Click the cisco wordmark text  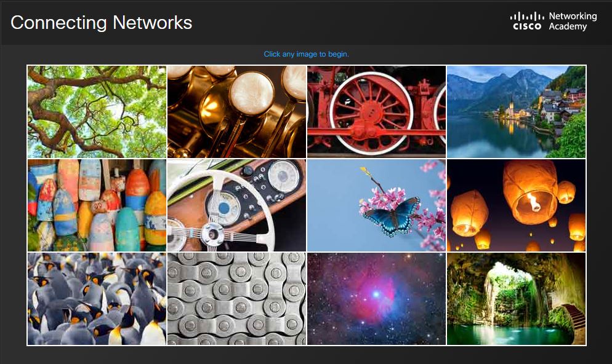click(527, 26)
